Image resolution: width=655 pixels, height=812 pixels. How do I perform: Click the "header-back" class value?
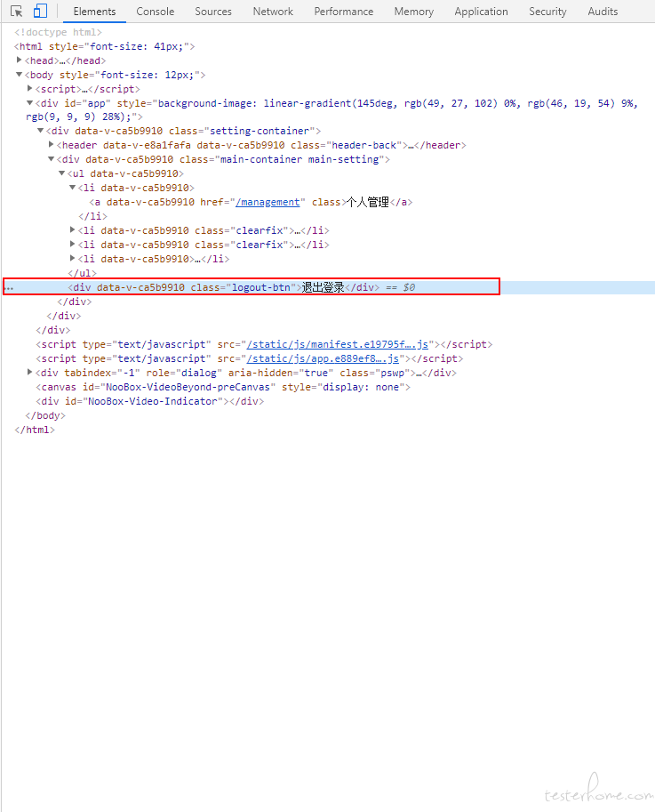click(x=364, y=145)
